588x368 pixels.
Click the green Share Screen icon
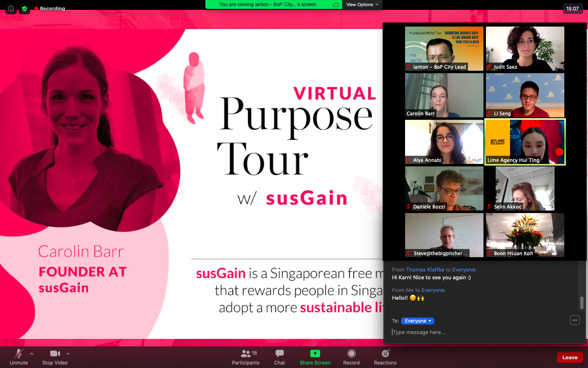[315, 353]
